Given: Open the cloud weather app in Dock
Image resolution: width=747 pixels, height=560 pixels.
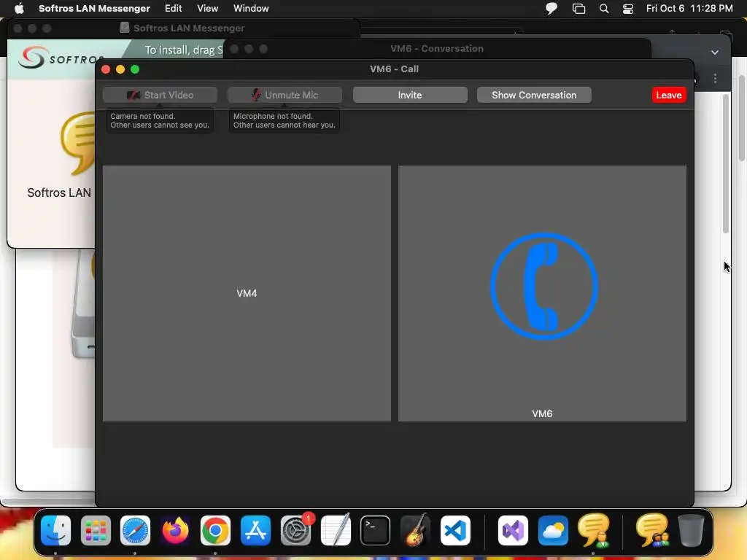Looking at the screenshot, I should pos(553,530).
